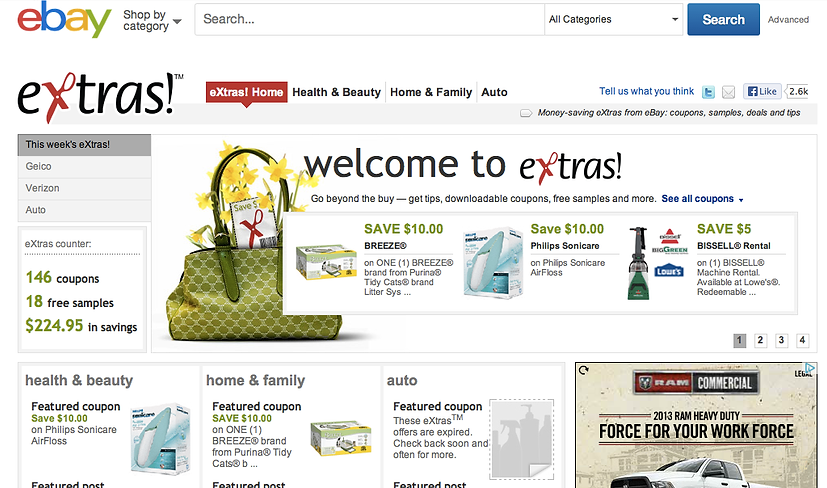The height and width of the screenshot is (488, 827).
Task: Expand the All Categories combo box
Action: click(613, 20)
